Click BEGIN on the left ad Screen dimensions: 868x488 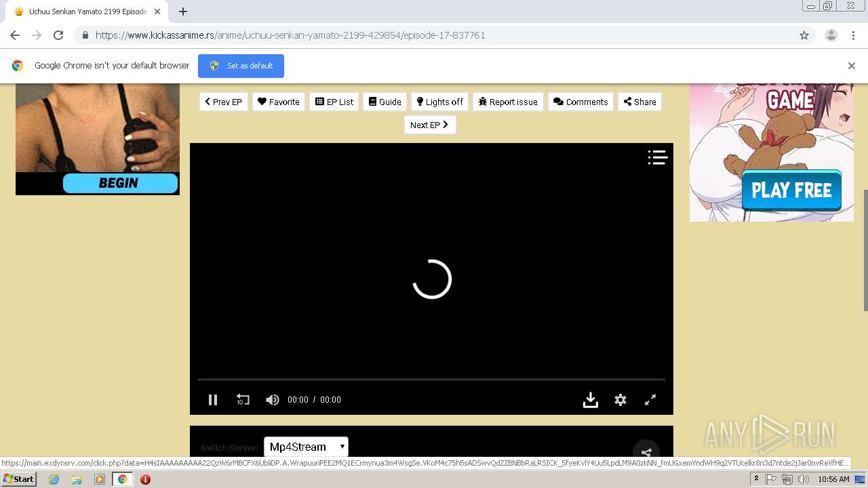coord(120,183)
